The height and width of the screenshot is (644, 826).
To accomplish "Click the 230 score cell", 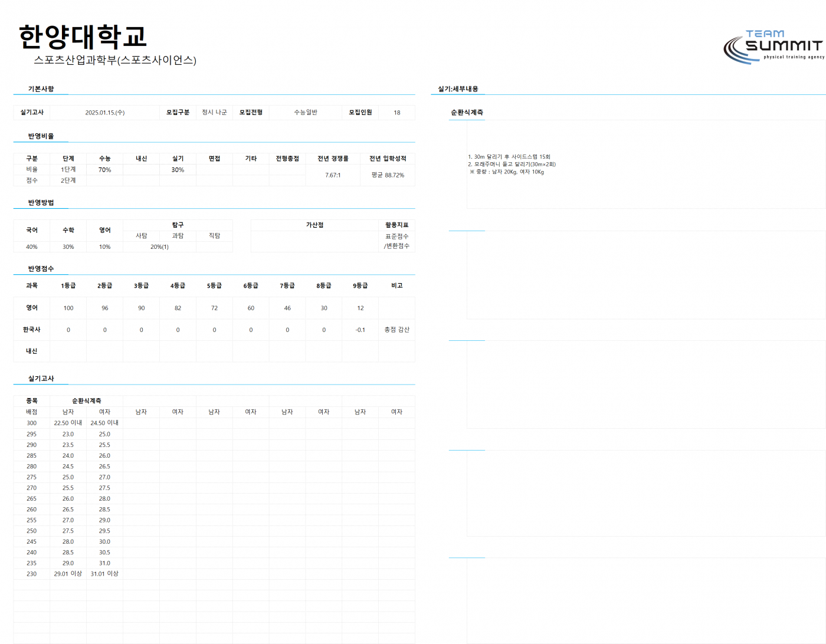I will (x=31, y=574).
